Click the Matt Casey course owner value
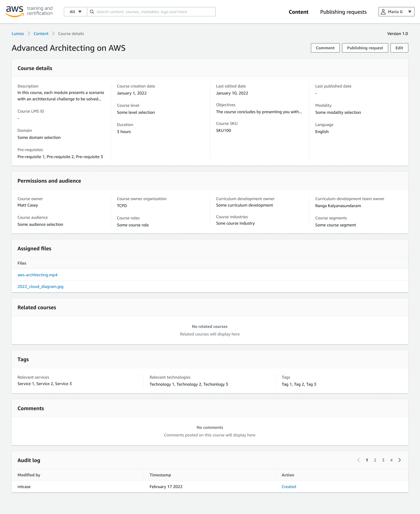This screenshot has height=514, width=420. [28, 205]
